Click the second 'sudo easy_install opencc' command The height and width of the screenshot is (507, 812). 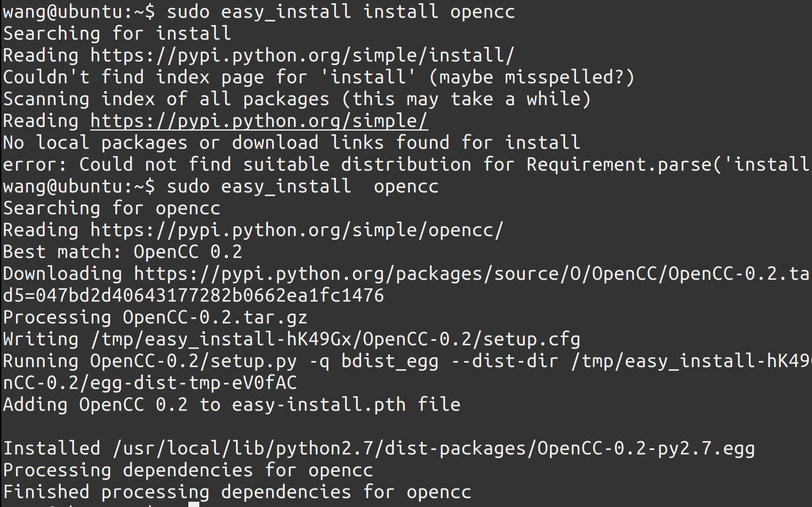tap(302, 186)
